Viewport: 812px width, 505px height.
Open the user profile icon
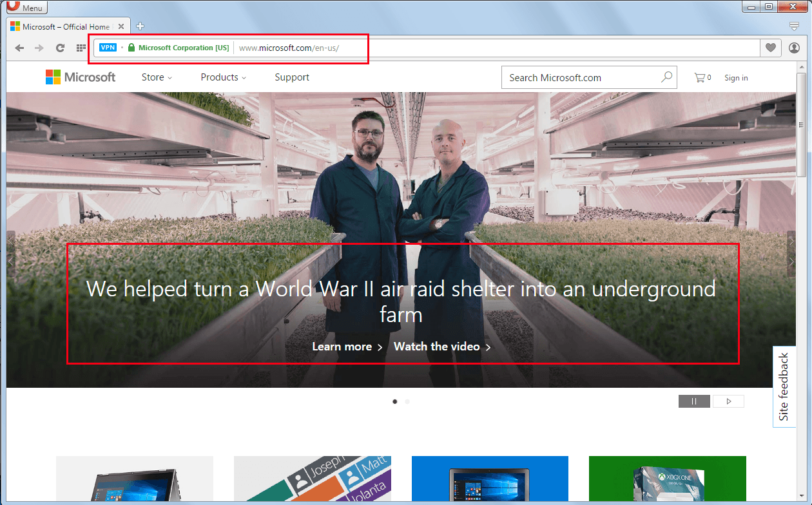794,48
